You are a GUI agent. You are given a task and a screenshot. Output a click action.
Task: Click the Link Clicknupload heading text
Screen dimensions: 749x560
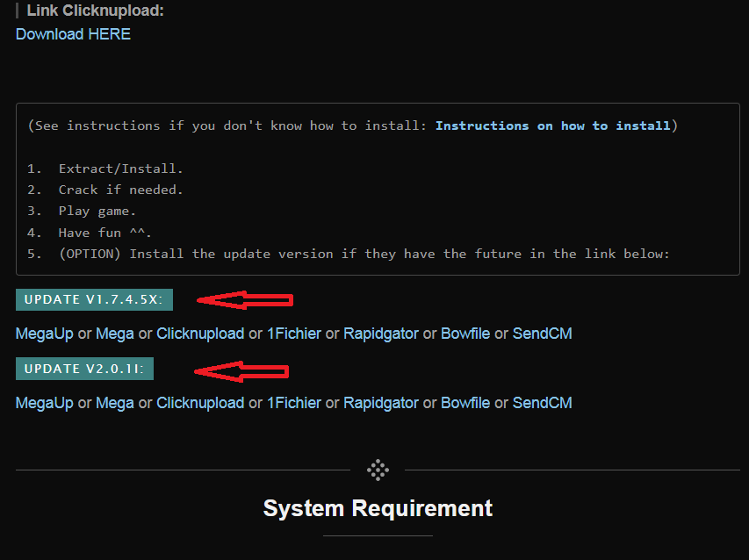[x=95, y=11]
